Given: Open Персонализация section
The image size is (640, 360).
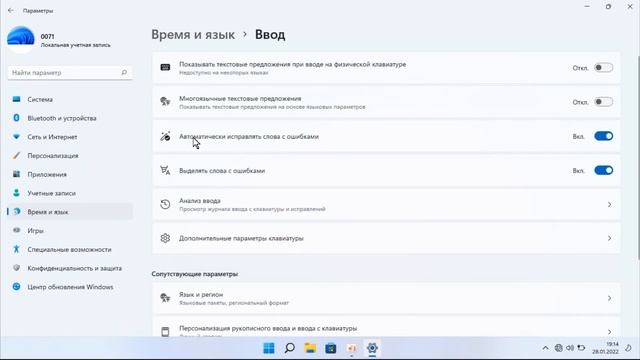Looking at the screenshot, I should click(x=70, y=156).
